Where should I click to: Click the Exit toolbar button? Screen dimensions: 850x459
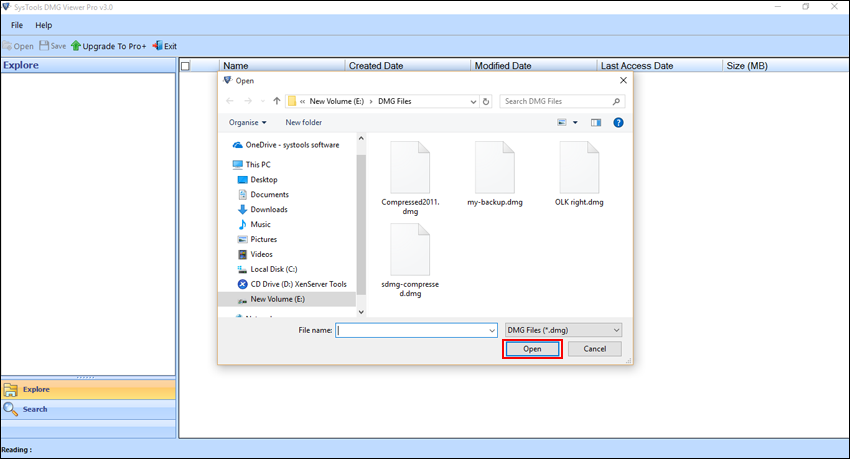165,46
